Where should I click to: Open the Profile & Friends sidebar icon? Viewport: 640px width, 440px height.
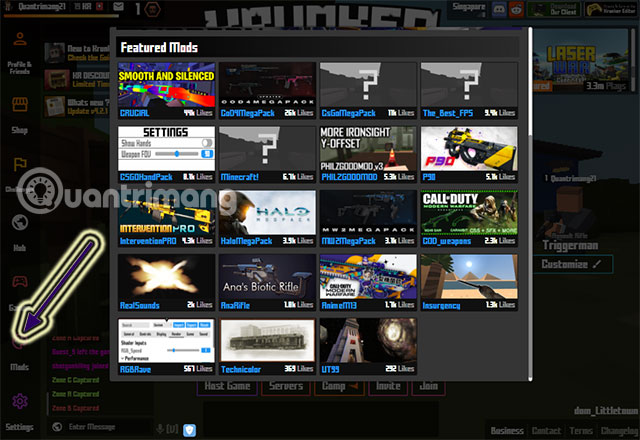click(20, 39)
